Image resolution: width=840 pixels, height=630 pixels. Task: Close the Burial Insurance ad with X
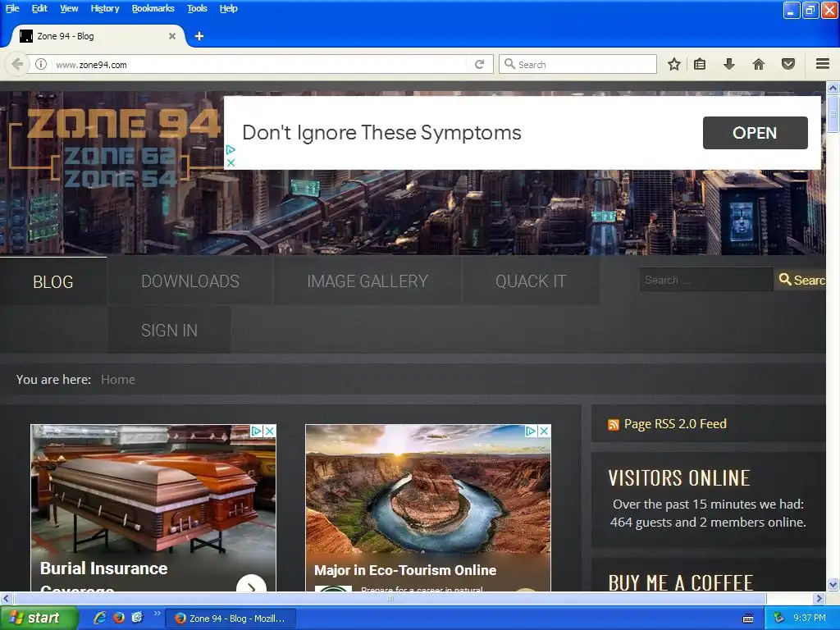pyautogui.click(x=270, y=431)
